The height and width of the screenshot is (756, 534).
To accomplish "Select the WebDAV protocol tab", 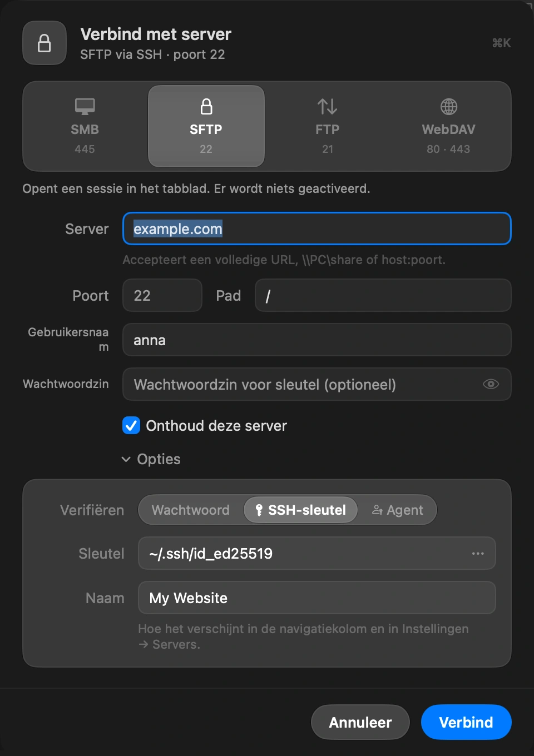I will point(448,126).
